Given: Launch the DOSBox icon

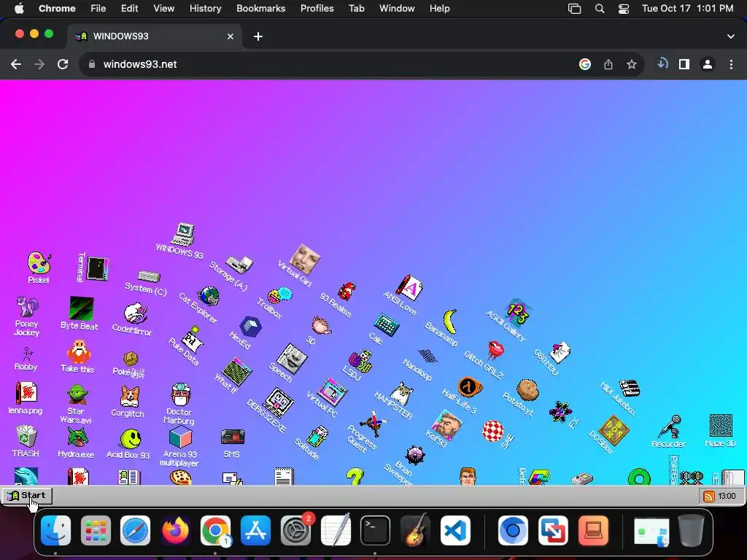Looking at the screenshot, I should tap(614, 430).
